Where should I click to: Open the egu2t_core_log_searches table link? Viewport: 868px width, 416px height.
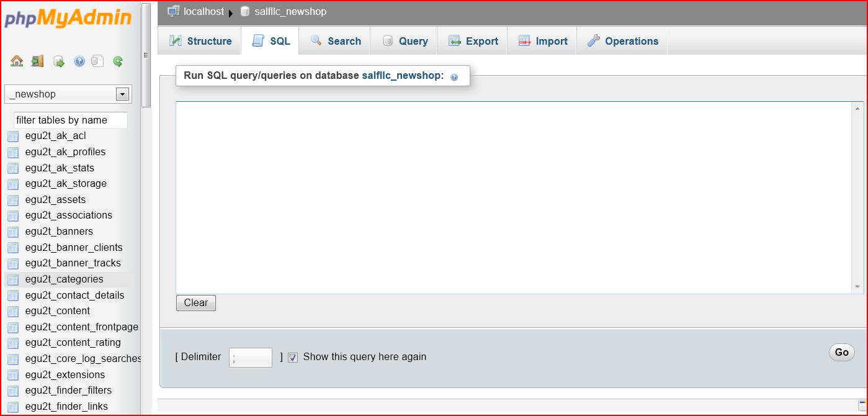coord(83,359)
